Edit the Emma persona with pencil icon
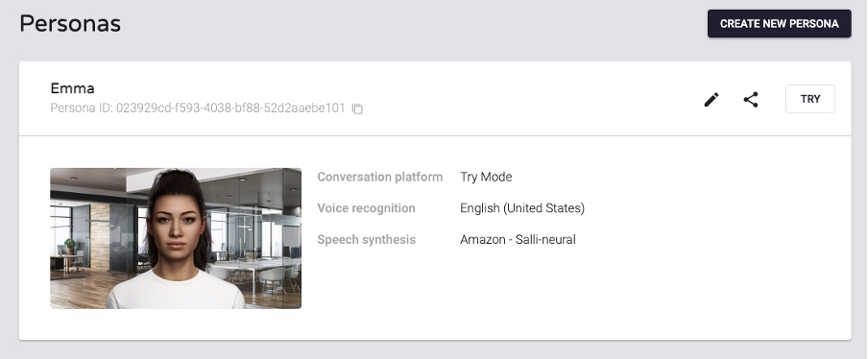The height and width of the screenshot is (359, 868). tap(711, 100)
